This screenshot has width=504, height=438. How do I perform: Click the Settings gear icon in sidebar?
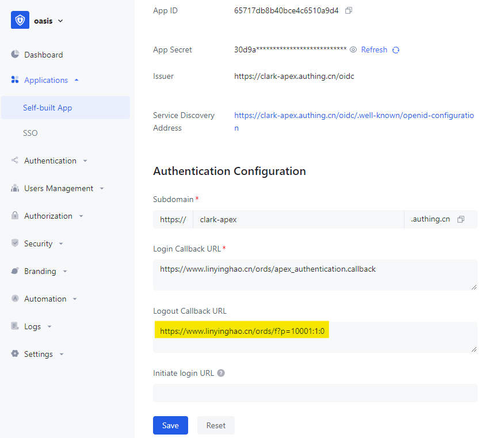15,354
